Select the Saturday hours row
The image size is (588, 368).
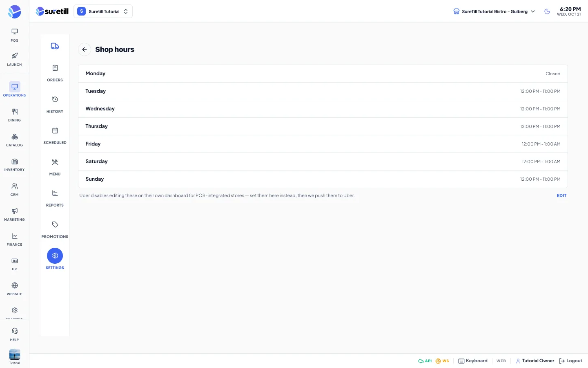pyautogui.click(x=323, y=162)
